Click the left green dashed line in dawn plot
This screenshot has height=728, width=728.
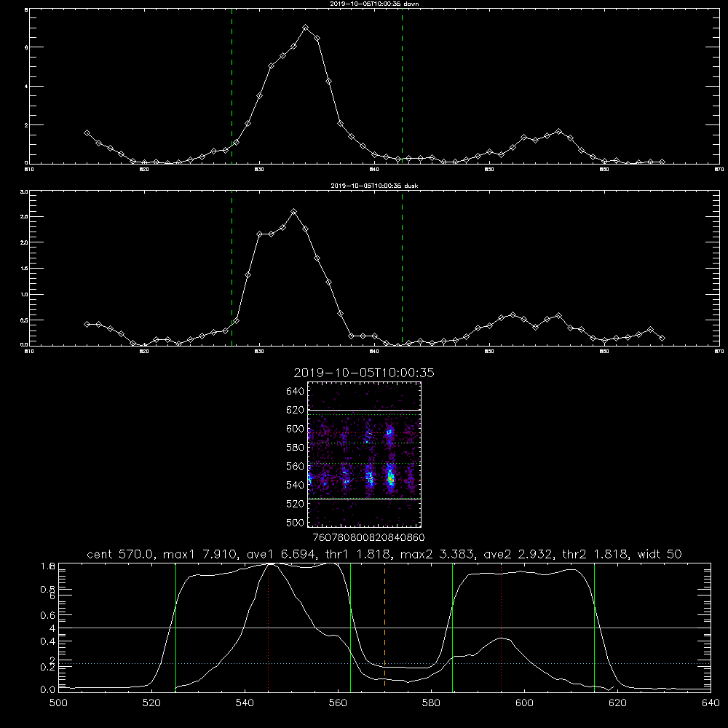click(232, 86)
